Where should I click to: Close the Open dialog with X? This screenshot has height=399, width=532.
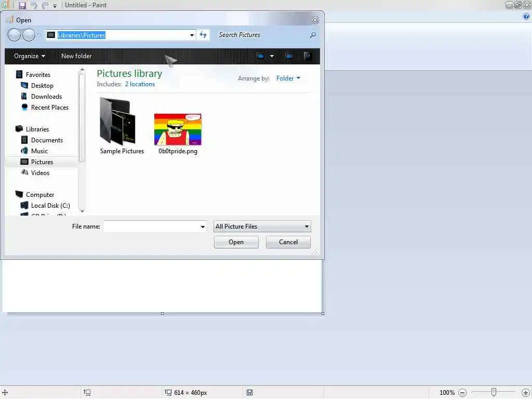[x=315, y=20]
